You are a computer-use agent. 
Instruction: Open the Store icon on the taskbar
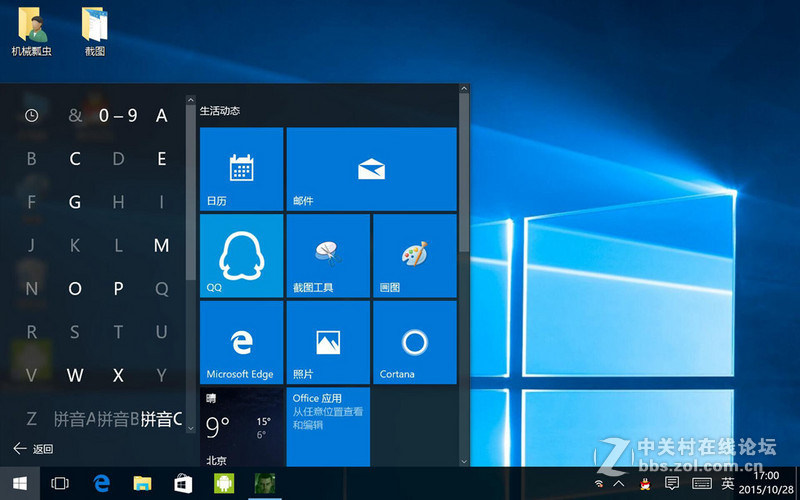point(183,484)
